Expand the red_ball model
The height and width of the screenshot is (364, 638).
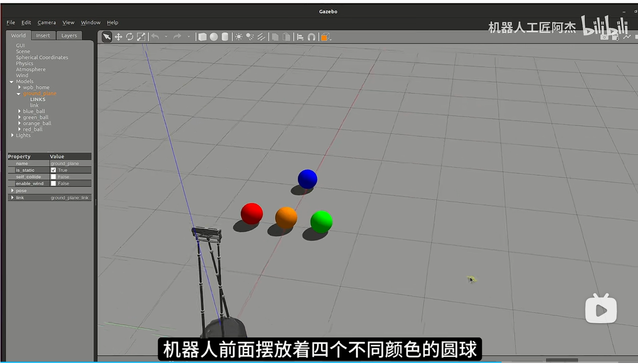(x=19, y=129)
